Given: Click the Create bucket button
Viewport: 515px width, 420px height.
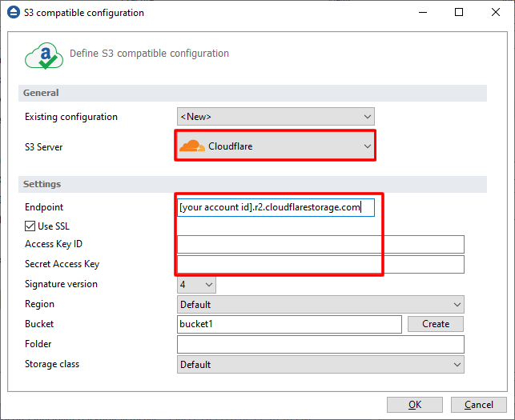Looking at the screenshot, I should 436,324.
